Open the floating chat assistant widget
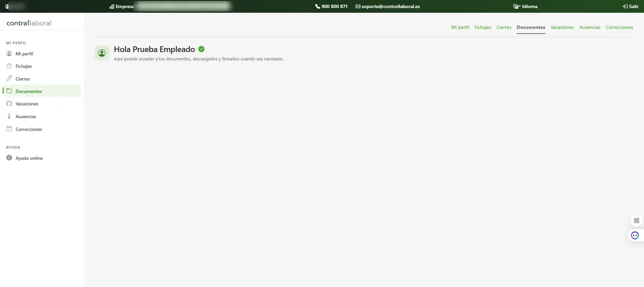 pyautogui.click(x=635, y=235)
